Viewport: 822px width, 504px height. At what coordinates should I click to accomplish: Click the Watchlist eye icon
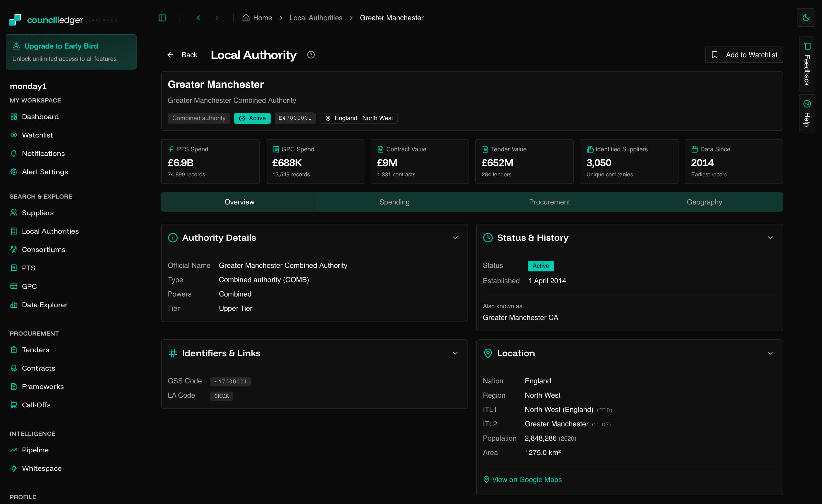(14, 135)
